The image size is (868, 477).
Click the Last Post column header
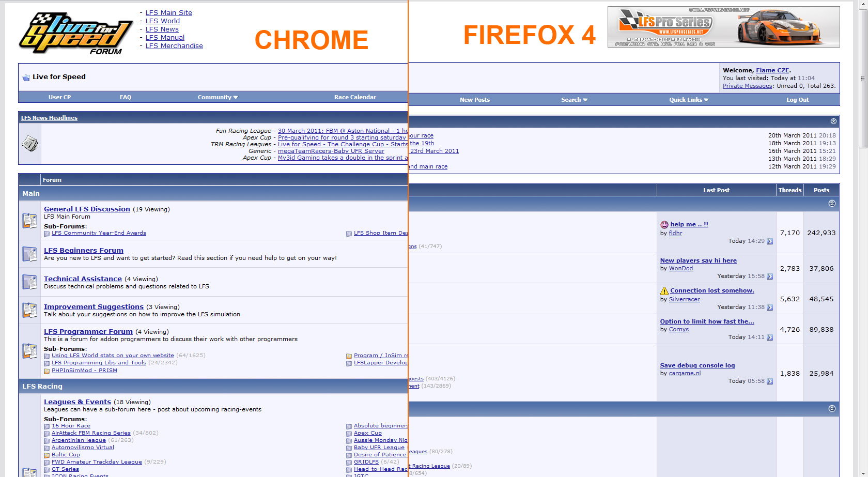(x=716, y=190)
